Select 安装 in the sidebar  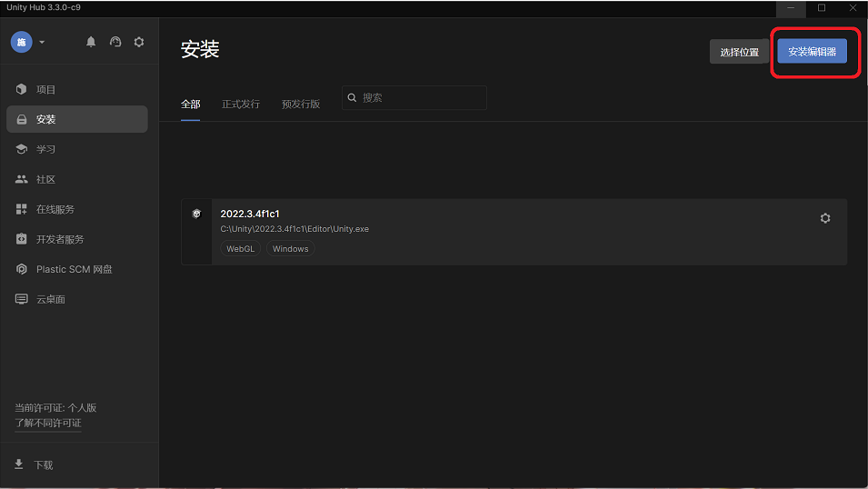[77, 119]
